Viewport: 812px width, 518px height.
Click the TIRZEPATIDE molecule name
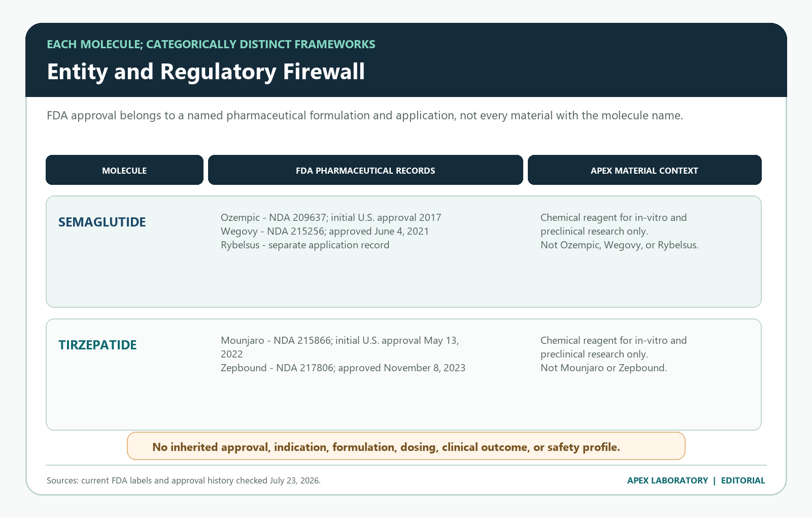point(97,345)
